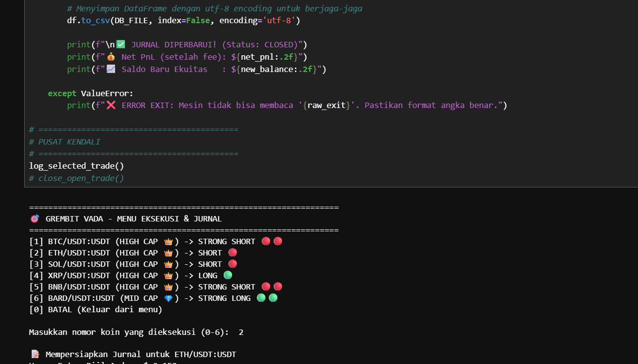
Task: Click the red circle in the ETH SHORT row
Action: coord(233,253)
